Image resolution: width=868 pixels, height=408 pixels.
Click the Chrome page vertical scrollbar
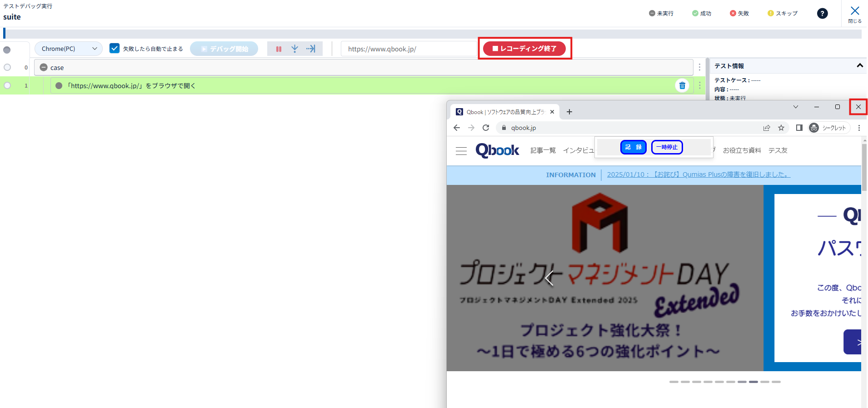tap(864, 168)
